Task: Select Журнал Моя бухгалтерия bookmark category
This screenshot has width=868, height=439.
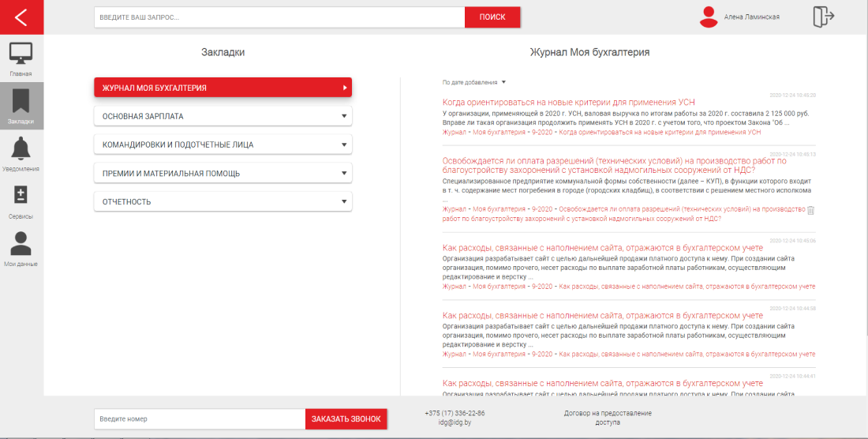Action: (223, 88)
